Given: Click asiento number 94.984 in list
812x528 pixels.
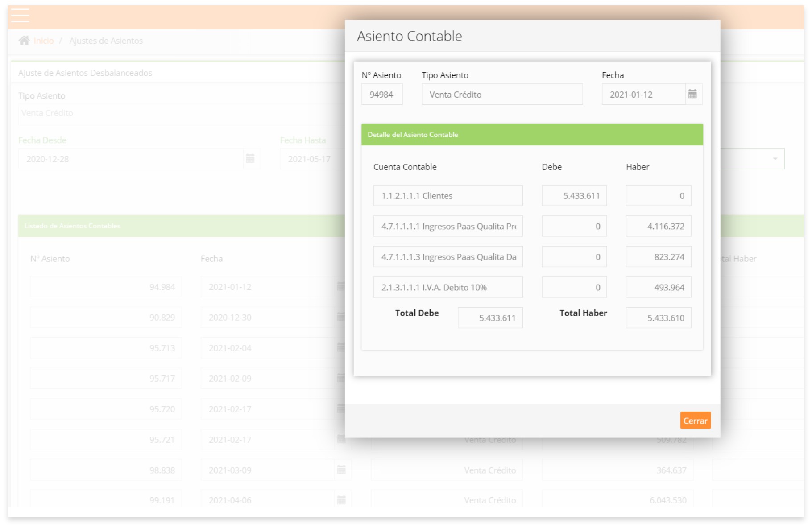Looking at the screenshot, I should pyautogui.click(x=106, y=287).
